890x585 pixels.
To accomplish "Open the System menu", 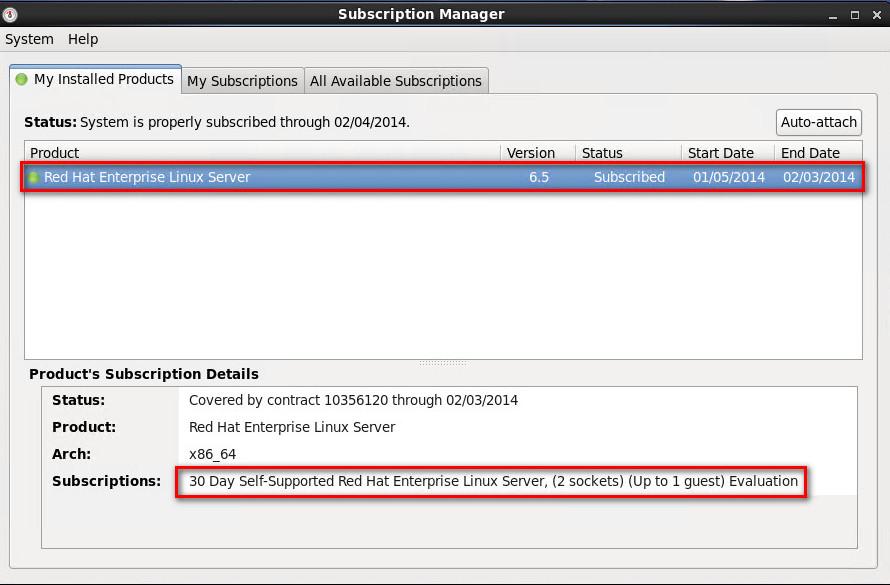I will tap(29, 39).
